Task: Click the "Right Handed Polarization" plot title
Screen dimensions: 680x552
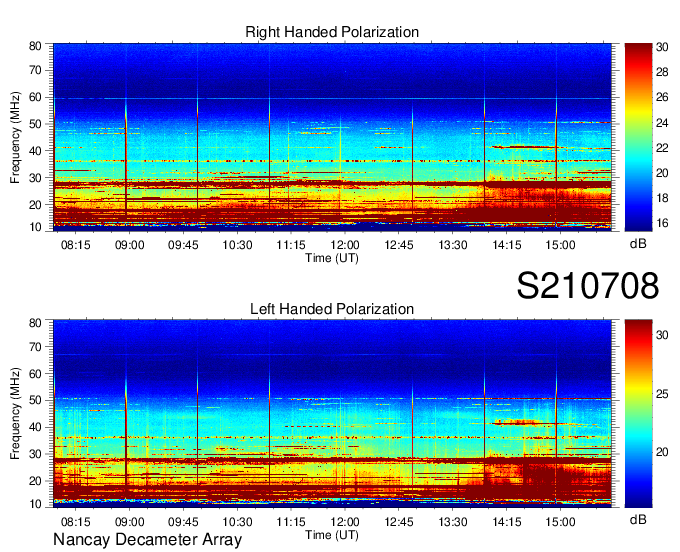Action: point(332,32)
